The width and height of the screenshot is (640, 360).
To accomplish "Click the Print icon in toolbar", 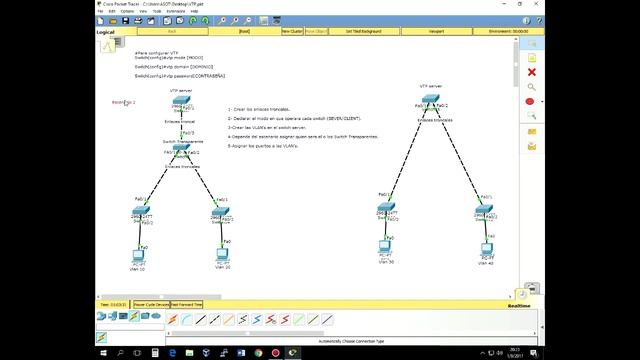I will [138, 20].
